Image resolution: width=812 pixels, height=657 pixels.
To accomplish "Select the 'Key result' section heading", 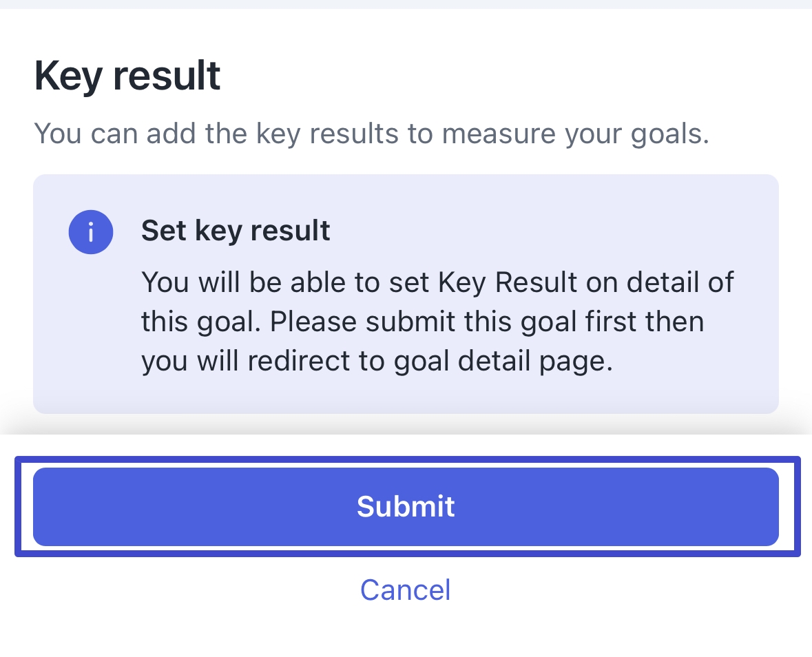I will coord(127,76).
